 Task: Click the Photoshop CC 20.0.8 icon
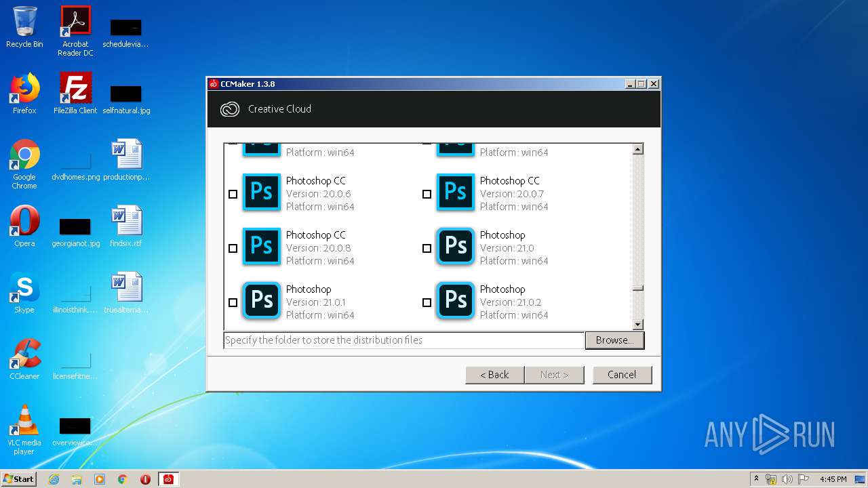tap(262, 246)
